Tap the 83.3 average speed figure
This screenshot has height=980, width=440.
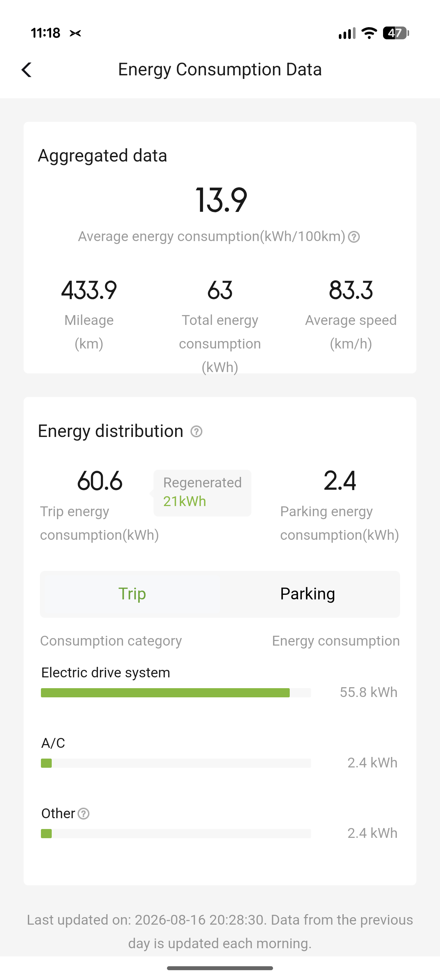[351, 290]
